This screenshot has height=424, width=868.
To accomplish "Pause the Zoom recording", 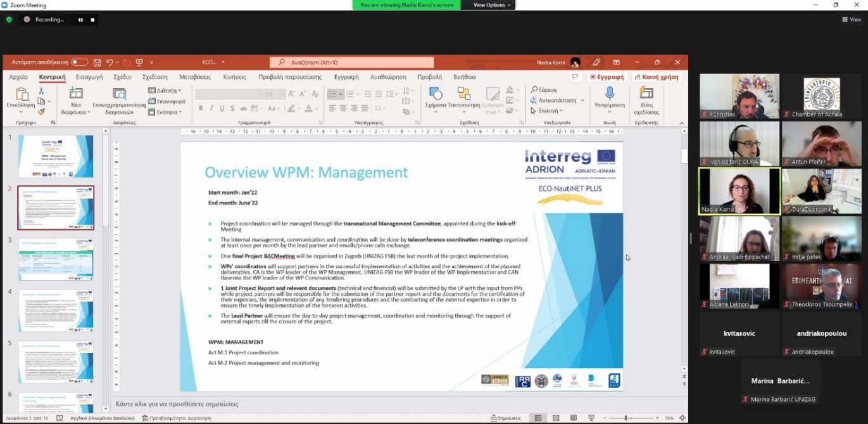I will (x=80, y=20).
